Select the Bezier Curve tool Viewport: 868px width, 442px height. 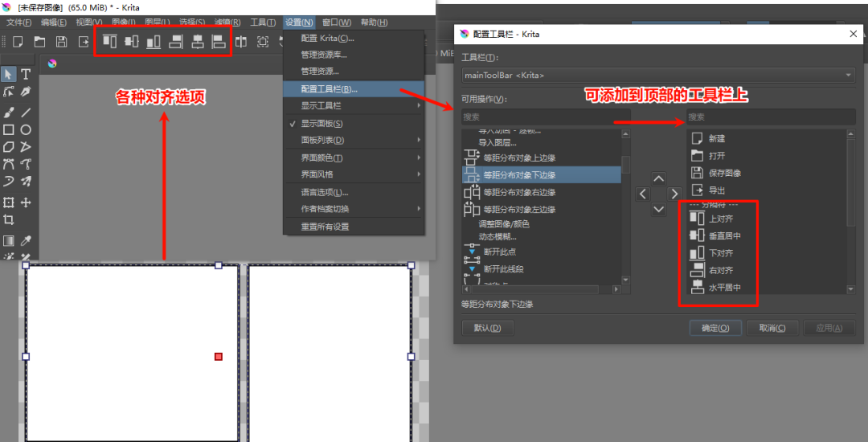9,164
